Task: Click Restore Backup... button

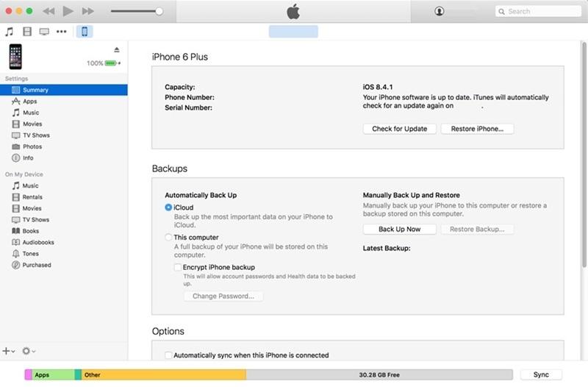Action: (477, 229)
